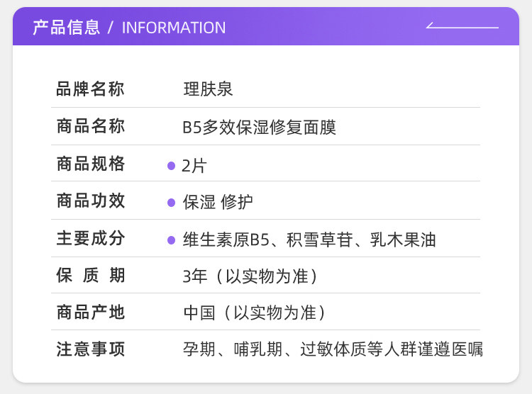
Task: Click the efficacy value 保湿 修护
Action: (x=218, y=203)
